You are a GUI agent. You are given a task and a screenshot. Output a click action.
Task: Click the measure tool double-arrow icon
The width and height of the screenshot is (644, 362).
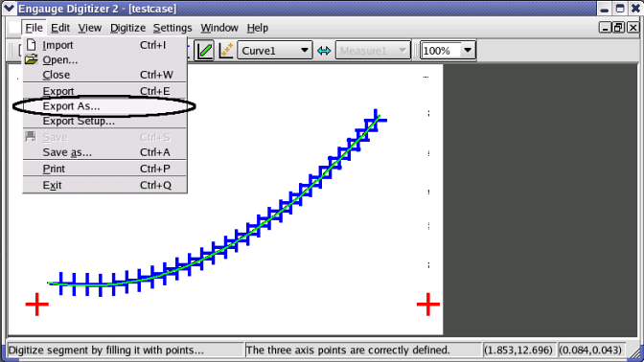[324, 51]
